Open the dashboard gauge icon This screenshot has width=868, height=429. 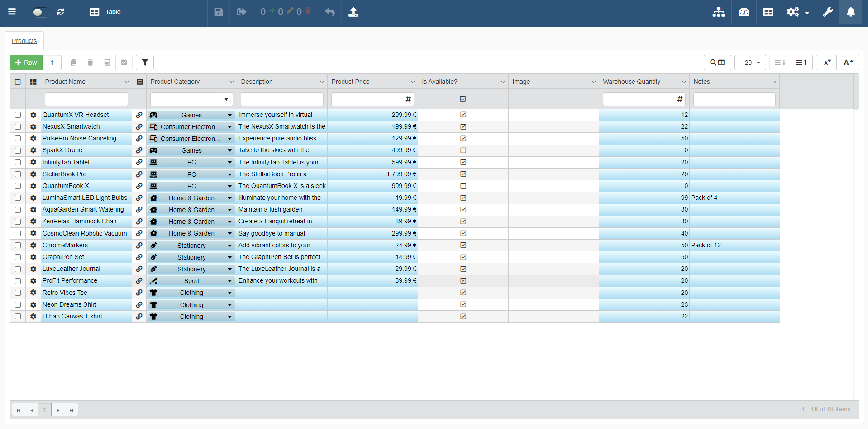click(x=744, y=12)
